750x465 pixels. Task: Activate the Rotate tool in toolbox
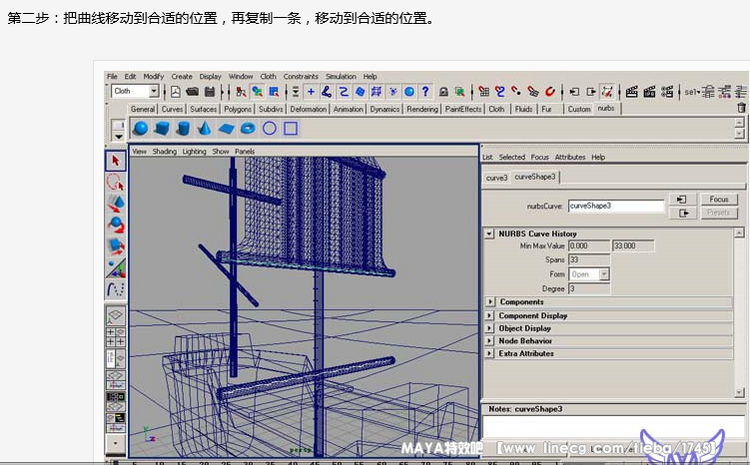tap(116, 224)
